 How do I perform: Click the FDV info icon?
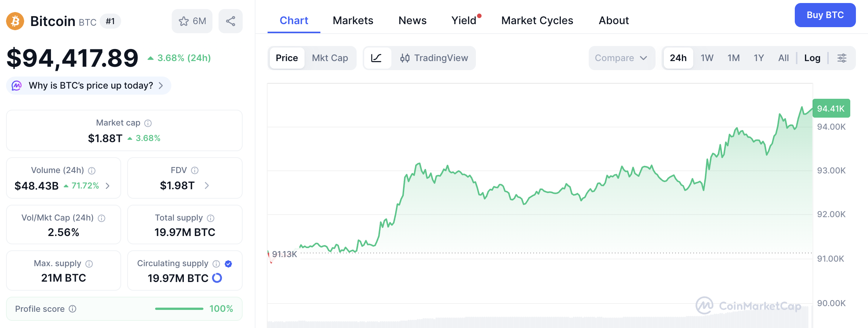tap(195, 170)
